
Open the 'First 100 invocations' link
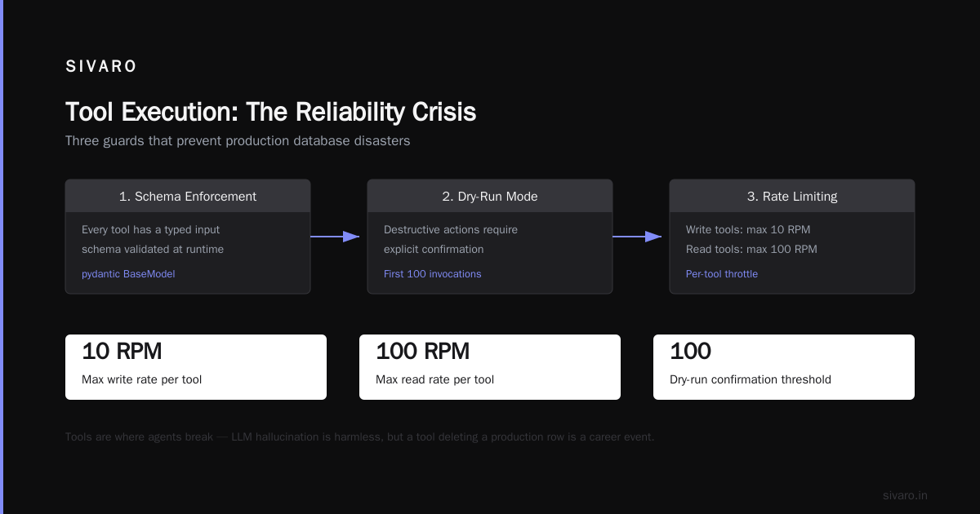[x=433, y=274]
